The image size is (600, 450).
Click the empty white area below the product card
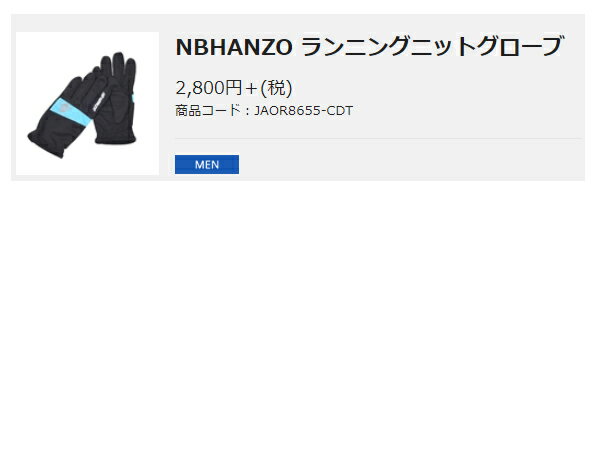(300, 314)
